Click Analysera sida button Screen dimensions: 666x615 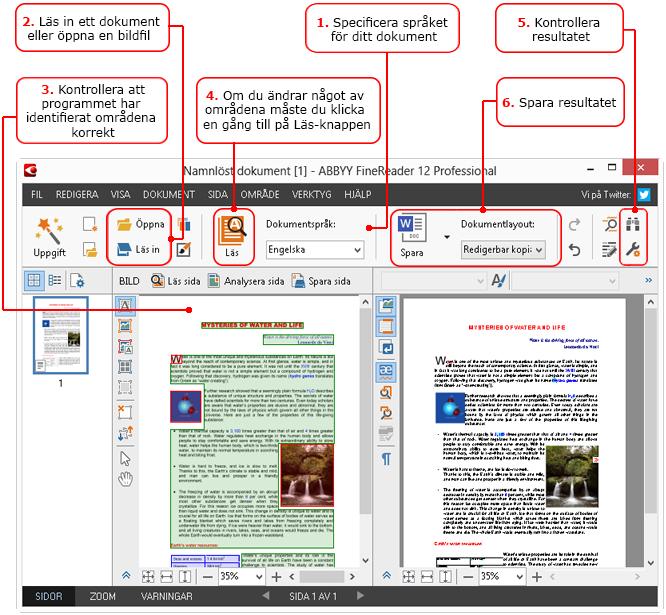[246, 281]
